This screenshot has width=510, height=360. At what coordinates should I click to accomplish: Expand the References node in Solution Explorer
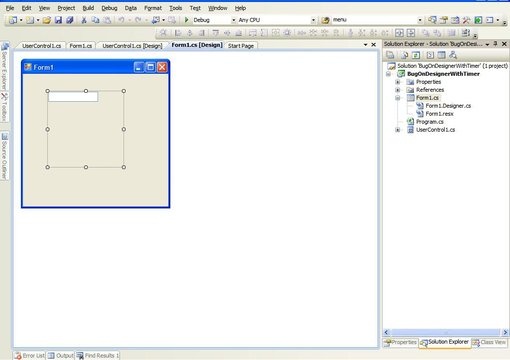coord(397,90)
